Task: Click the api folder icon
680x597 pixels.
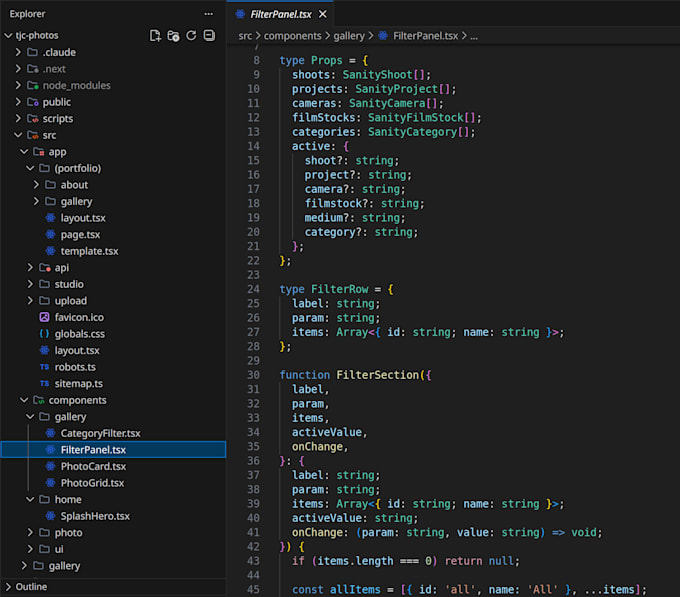Action: click(45, 268)
